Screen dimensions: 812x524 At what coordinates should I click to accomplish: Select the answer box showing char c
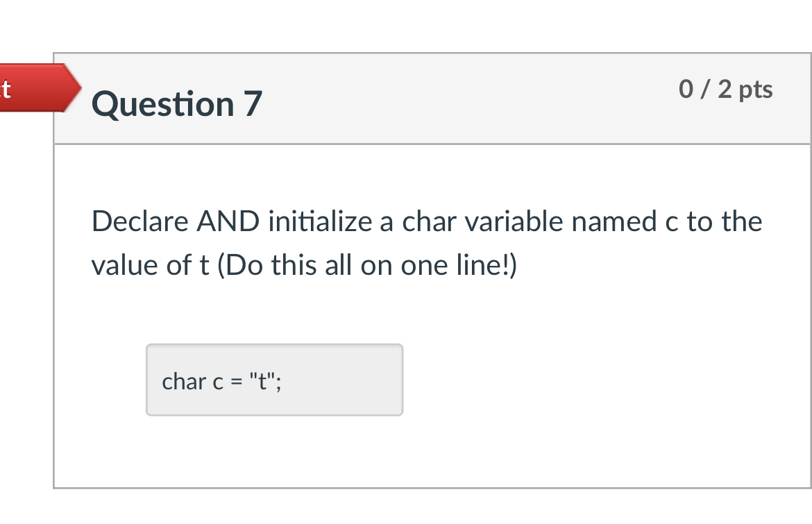(274, 380)
